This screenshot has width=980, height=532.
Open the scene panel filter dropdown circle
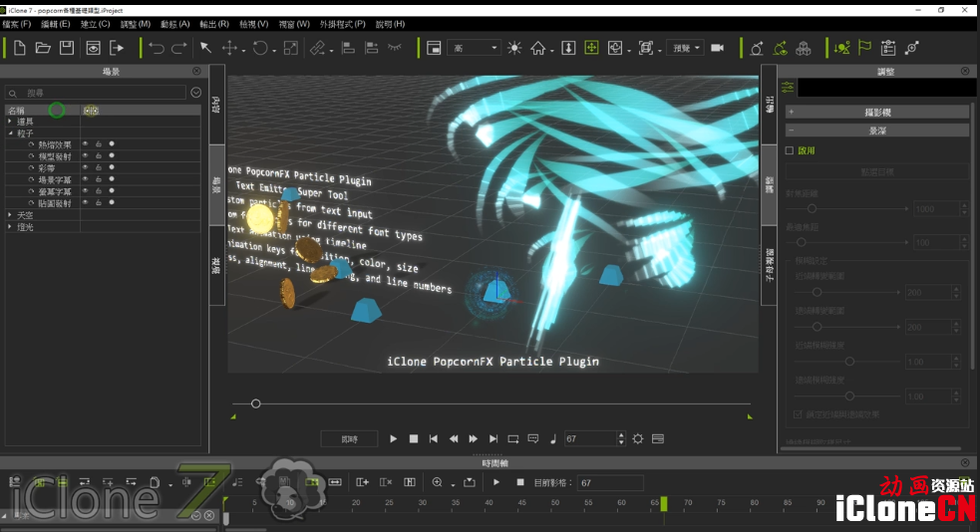pyautogui.click(x=195, y=93)
